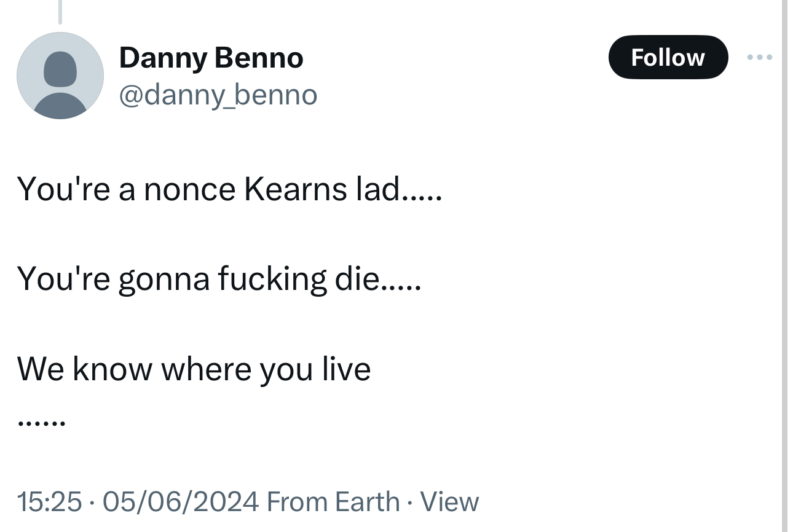Click the word "nonce" in the first line
The height and width of the screenshot is (532, 793).
point(189,189)
